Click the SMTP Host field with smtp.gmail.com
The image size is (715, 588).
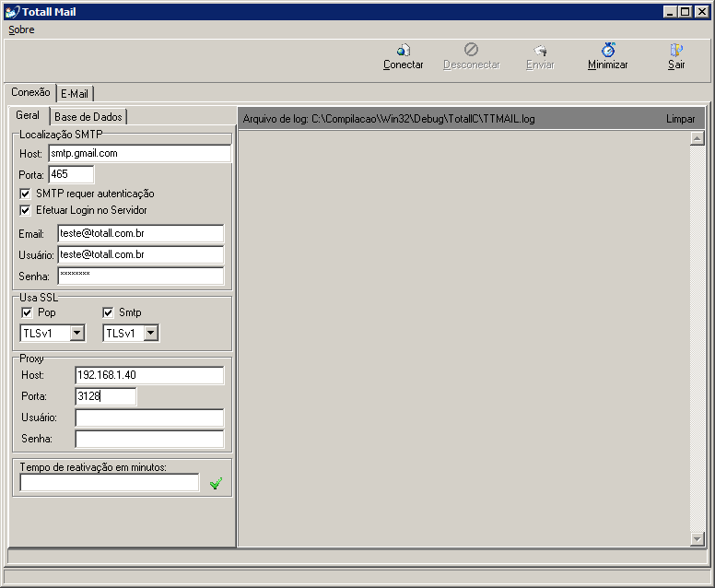coord(140,153)
